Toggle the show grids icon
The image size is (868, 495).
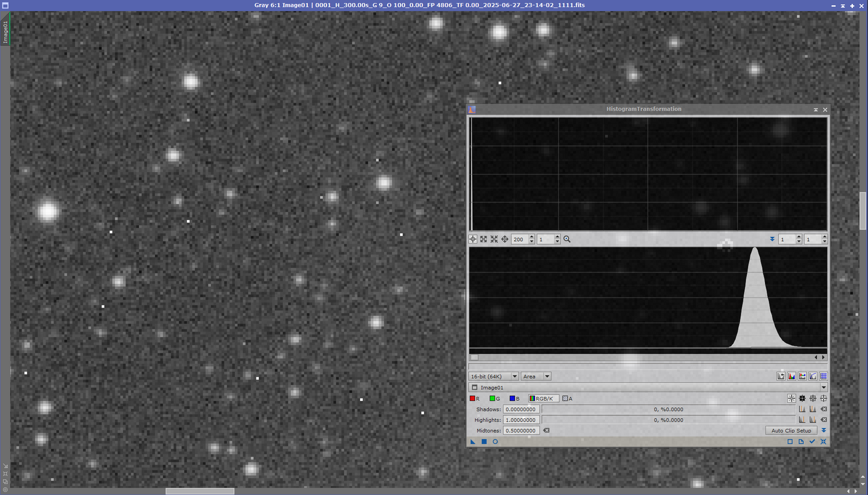pyautogui.click(x=823, y=376)
